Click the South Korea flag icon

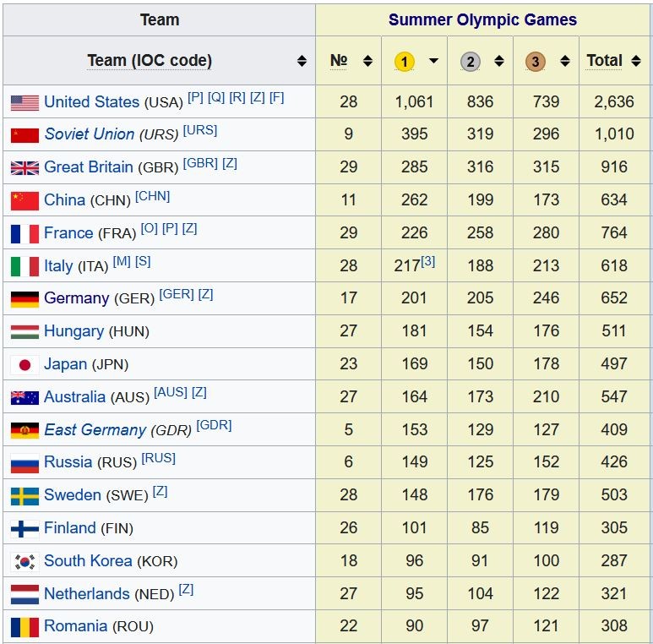[x=24, y=561]
